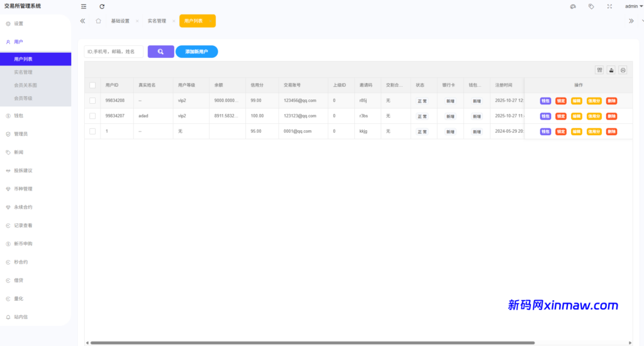Click the table export icon
The width and height of the screenshot is (644, 346).
coord(611,70)
